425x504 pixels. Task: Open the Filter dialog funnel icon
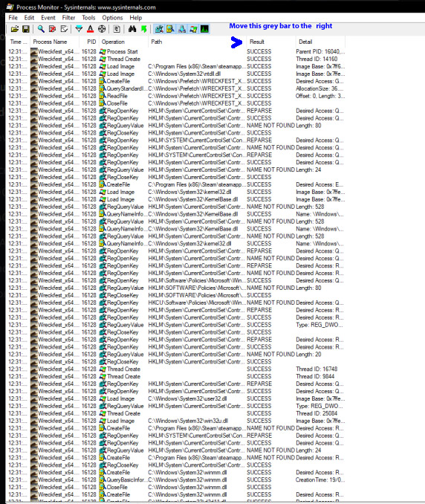[x=79, y=29]
